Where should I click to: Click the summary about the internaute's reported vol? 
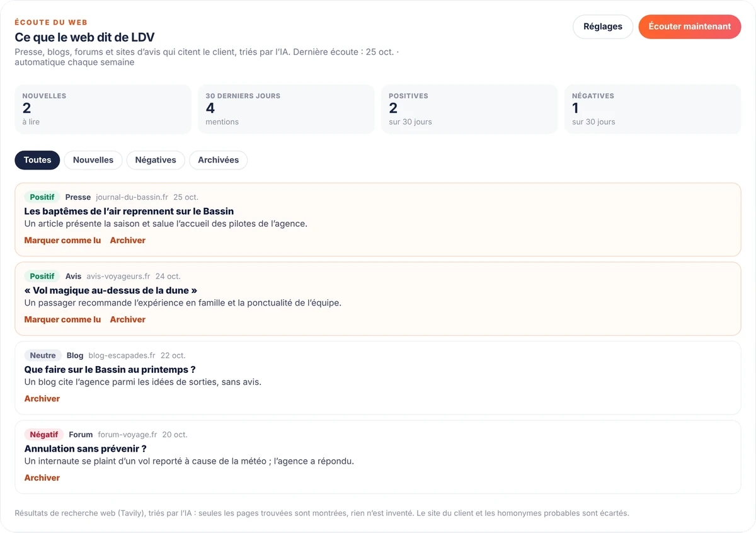189,461
